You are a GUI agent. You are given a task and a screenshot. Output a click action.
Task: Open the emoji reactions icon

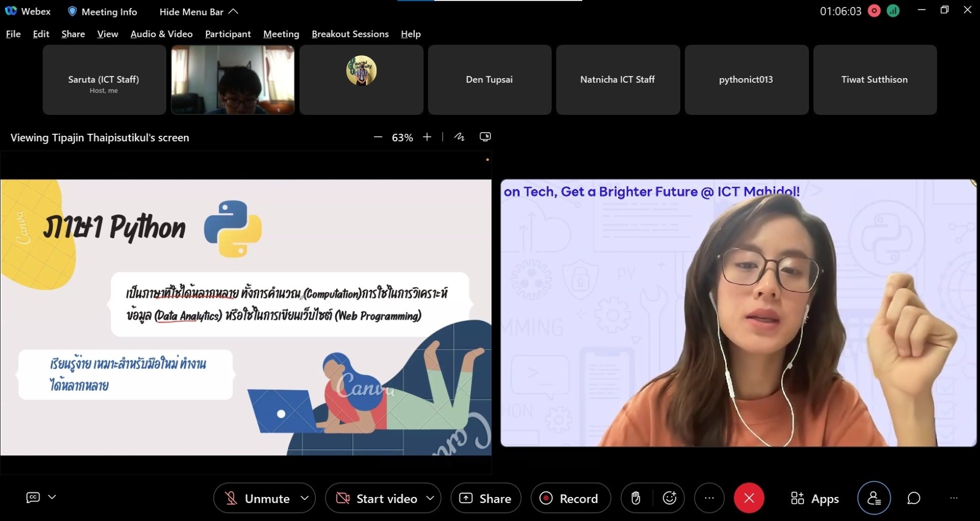pos(669,498)
